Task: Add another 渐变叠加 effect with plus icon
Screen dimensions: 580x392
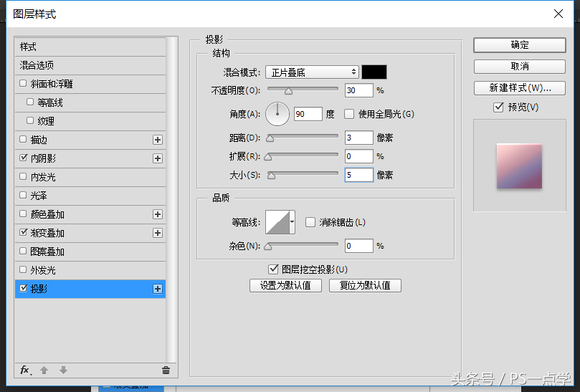Action: tap(158, 233)
